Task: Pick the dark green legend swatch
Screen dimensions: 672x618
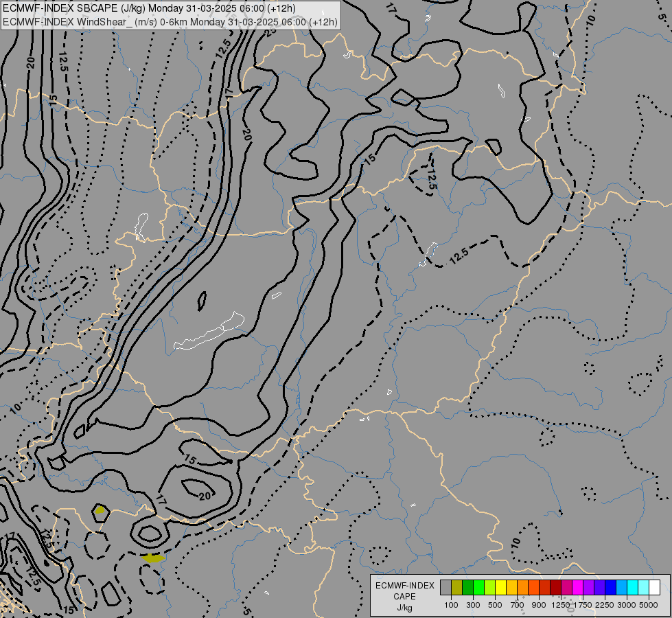Action: point(468,588)
